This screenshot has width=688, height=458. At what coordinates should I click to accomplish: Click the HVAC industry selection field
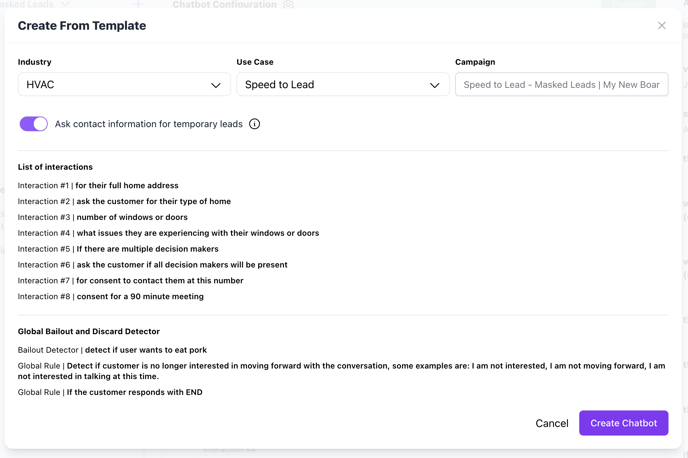coord(110,85)
